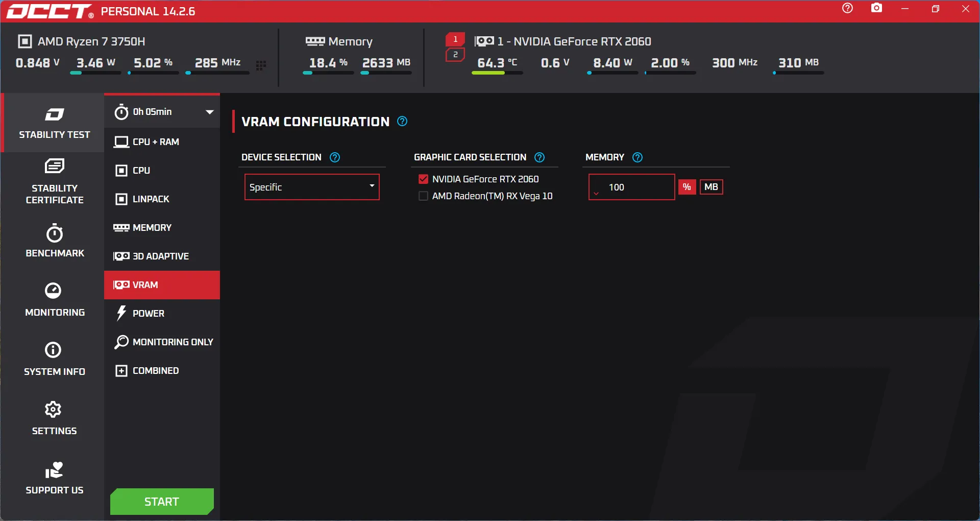Switch to GPU 2 sensor selector
Viewport: 980px width, 521px height.
coord(455,55)
